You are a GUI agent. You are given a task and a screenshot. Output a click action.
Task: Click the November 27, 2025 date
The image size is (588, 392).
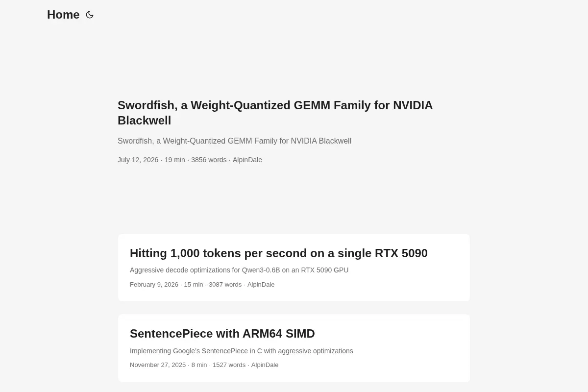158,365
